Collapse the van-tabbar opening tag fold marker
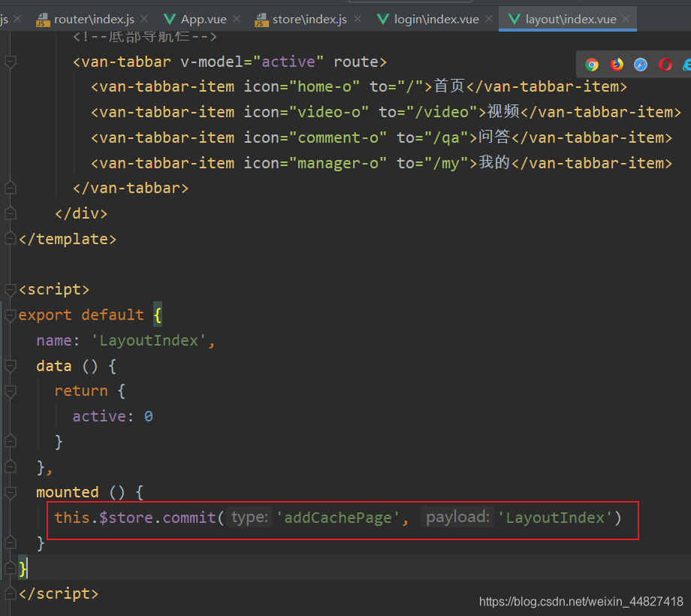Viewport: 691px width, 616px height. (10, 62)
